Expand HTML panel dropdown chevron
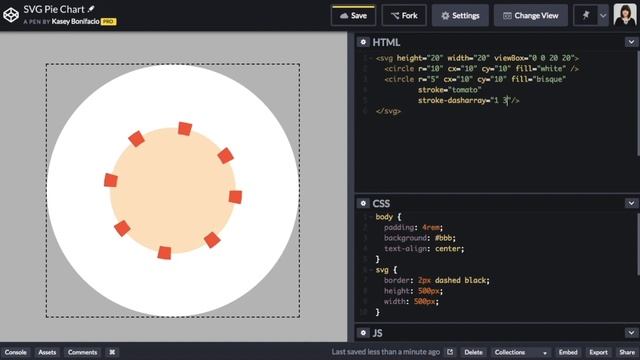 631,42
